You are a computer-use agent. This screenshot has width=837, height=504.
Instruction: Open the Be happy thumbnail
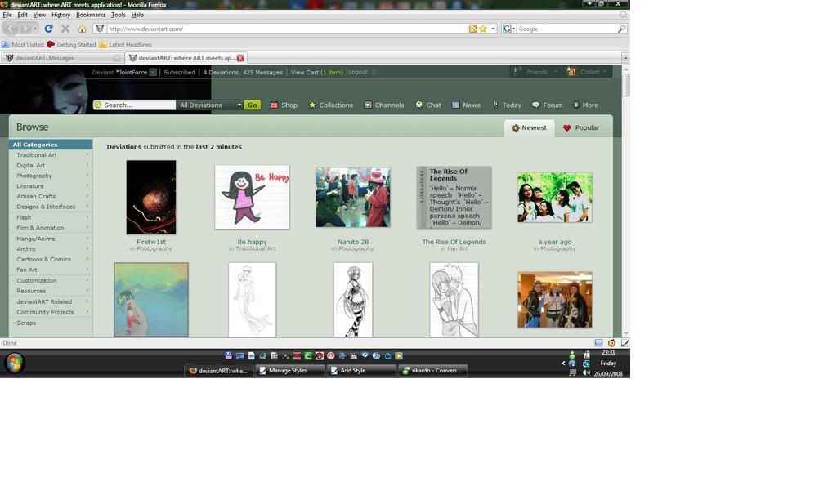coord(252,197)
